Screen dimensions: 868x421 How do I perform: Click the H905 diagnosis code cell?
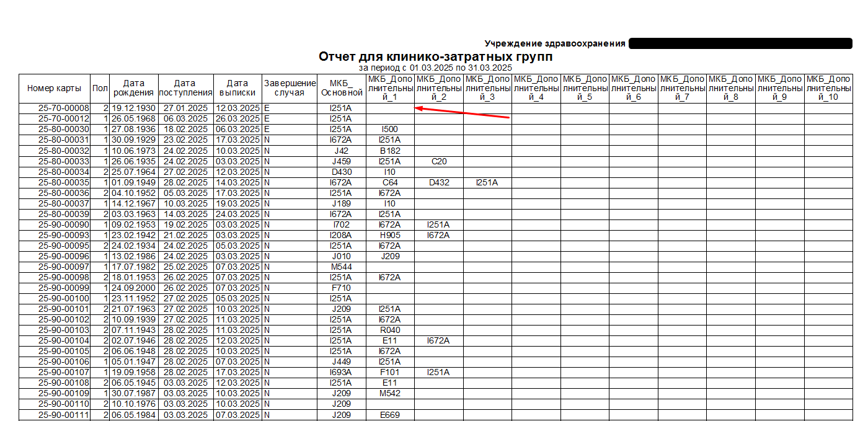390,235
